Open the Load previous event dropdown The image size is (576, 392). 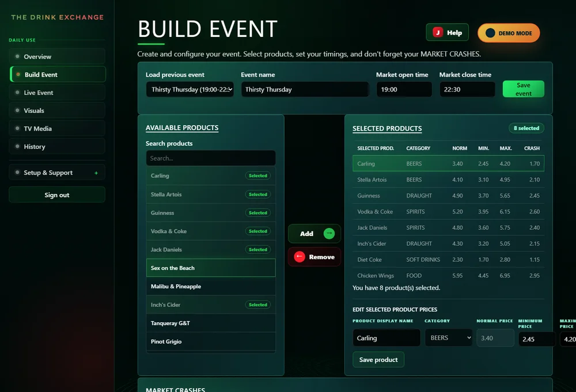click(x=190, y=90)
